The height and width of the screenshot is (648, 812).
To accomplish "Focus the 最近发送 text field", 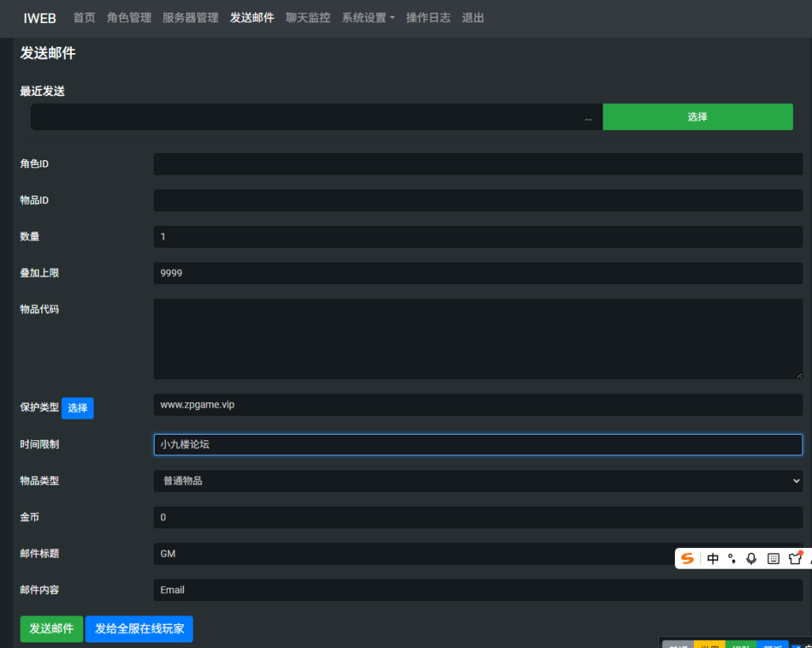I will click(x=316, y=117).
